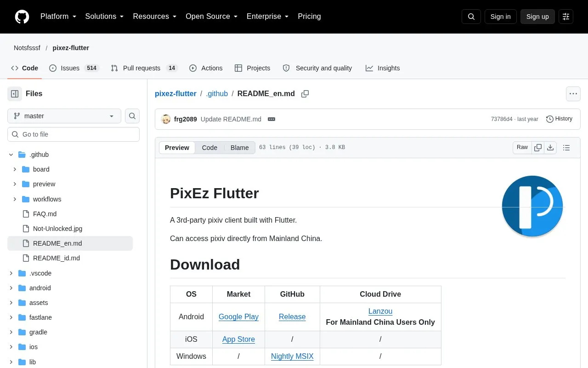
Task: Open the README_id.md file
Action: (x=57, y=258)
